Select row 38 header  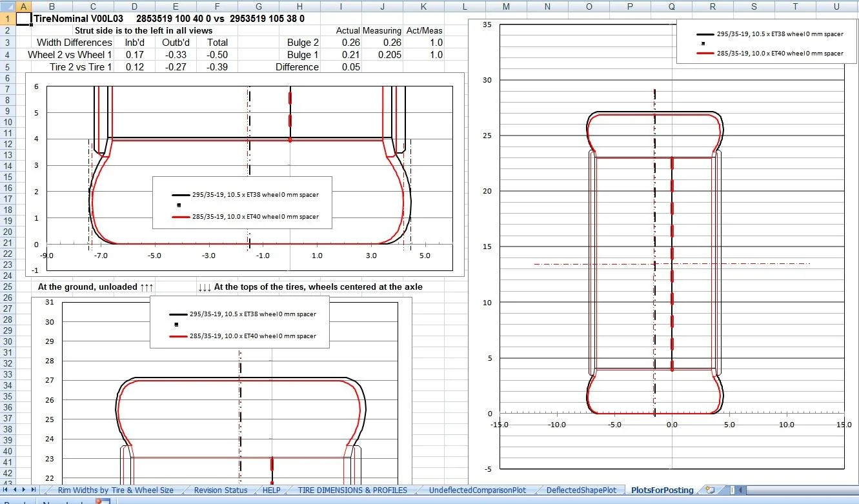(8, 428)
